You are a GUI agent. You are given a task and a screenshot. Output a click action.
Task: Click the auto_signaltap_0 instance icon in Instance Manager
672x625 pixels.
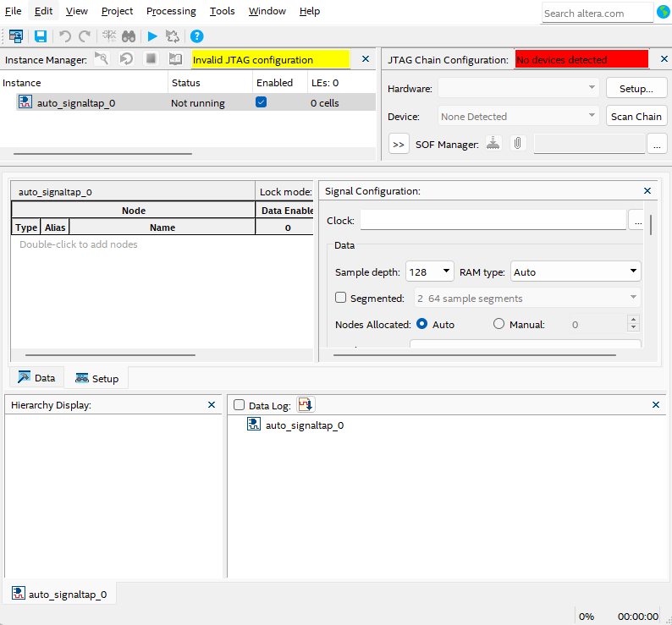tap(25, 102)
